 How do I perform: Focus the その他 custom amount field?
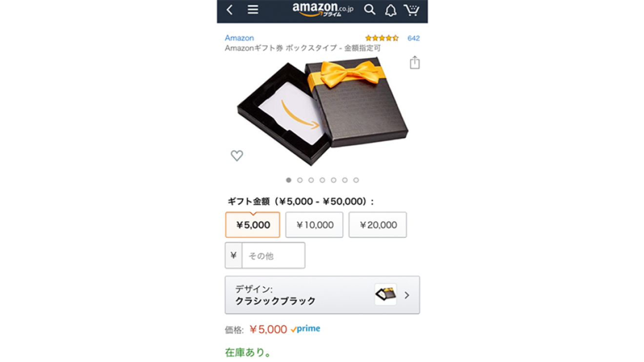(274, 255)
